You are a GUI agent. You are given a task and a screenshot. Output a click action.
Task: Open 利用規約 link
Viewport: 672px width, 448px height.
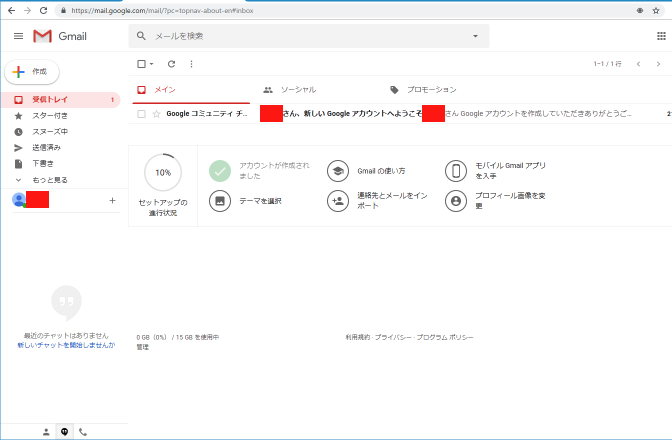(357, 337)
